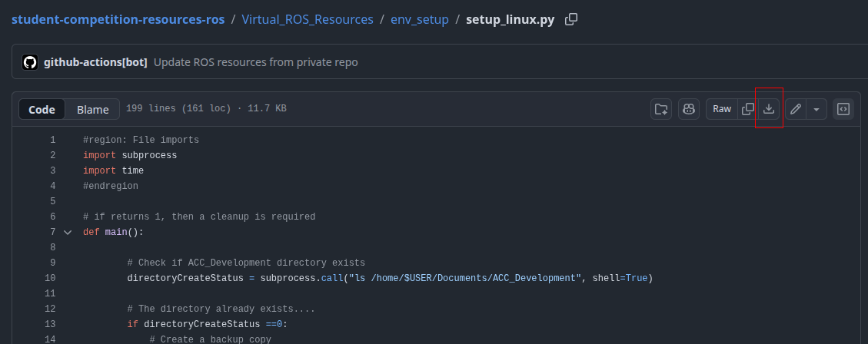The width and height of the screenshot is (868, 344).
Task: Open the github-actions[bot] author profile
Action: 95,62
